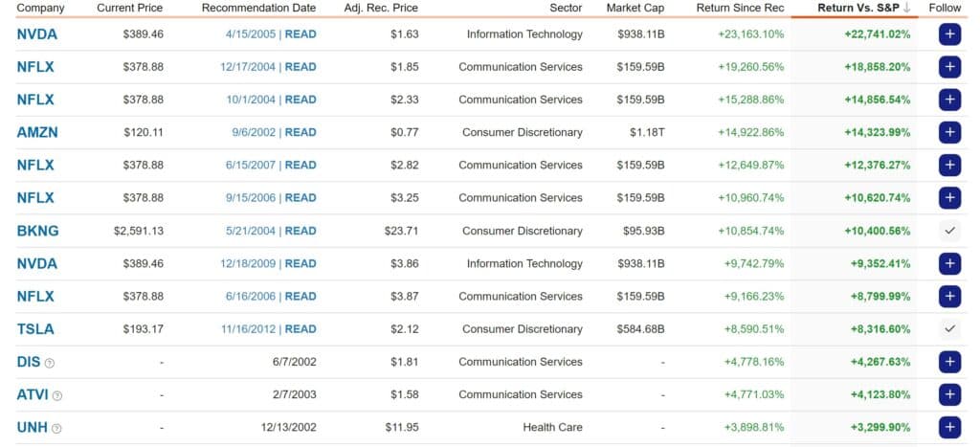
Task: Toggle follow on NVDA 12/18/2009 row
Action: coord(948,263)
